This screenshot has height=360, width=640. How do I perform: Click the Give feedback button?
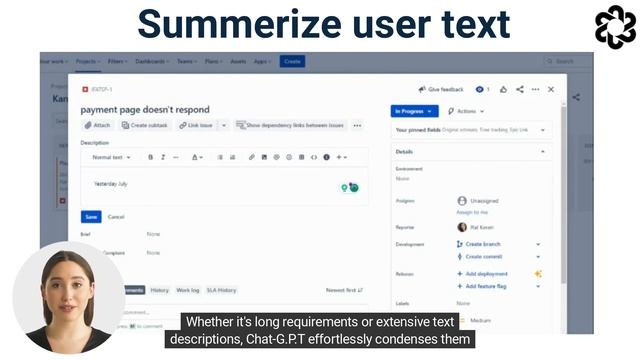coord(441,89)
